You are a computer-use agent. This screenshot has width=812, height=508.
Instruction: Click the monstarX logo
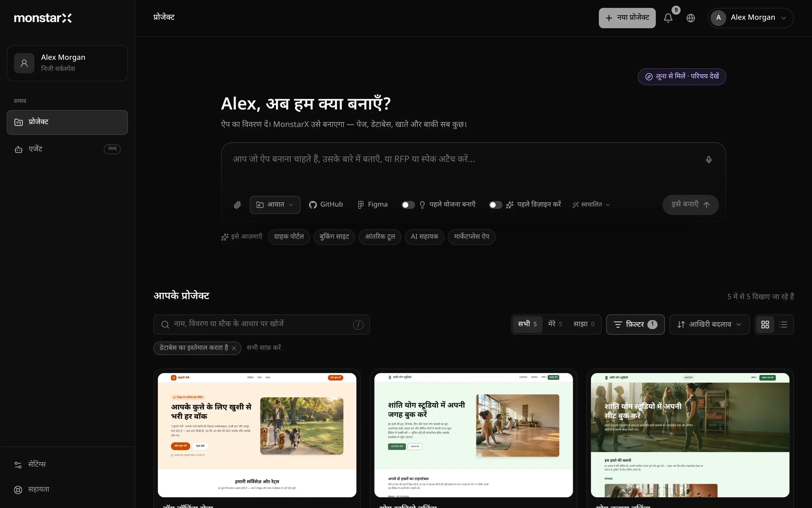[43, 18]
